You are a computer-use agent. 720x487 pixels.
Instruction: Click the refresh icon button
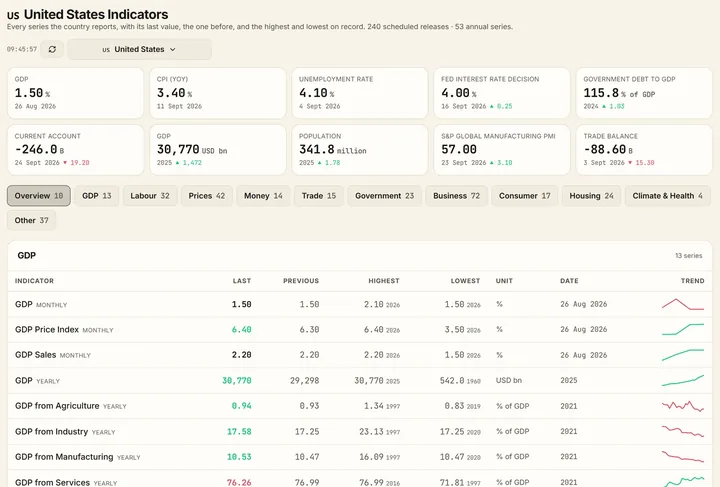click(x=52, y=49)
